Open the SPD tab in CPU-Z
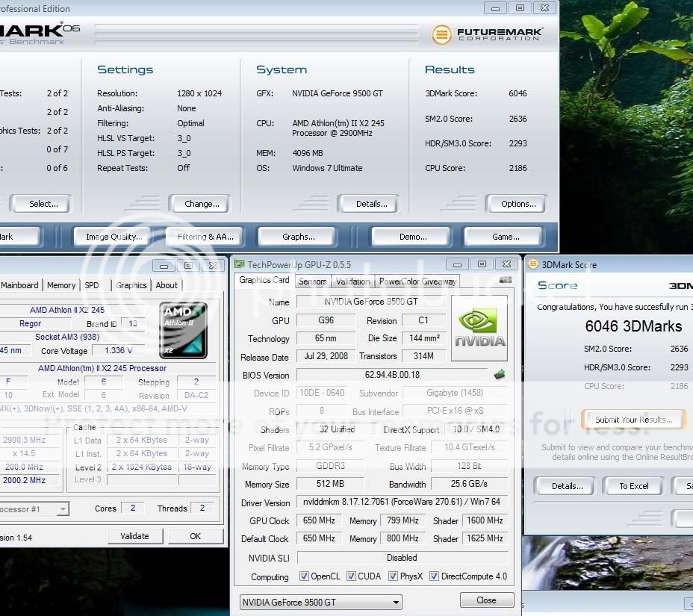Image resolution: width=693 pixels, height=616 pixels. tap(92, 285)
